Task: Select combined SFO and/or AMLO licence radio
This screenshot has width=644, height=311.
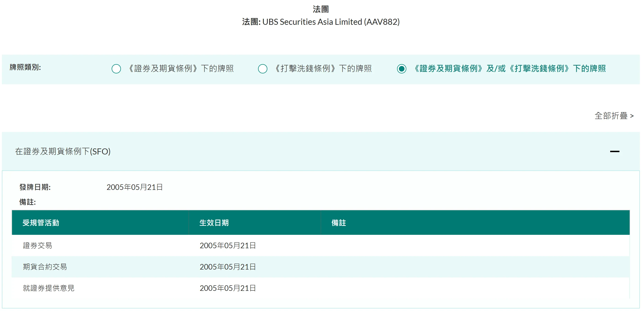Action: (401, 69)
